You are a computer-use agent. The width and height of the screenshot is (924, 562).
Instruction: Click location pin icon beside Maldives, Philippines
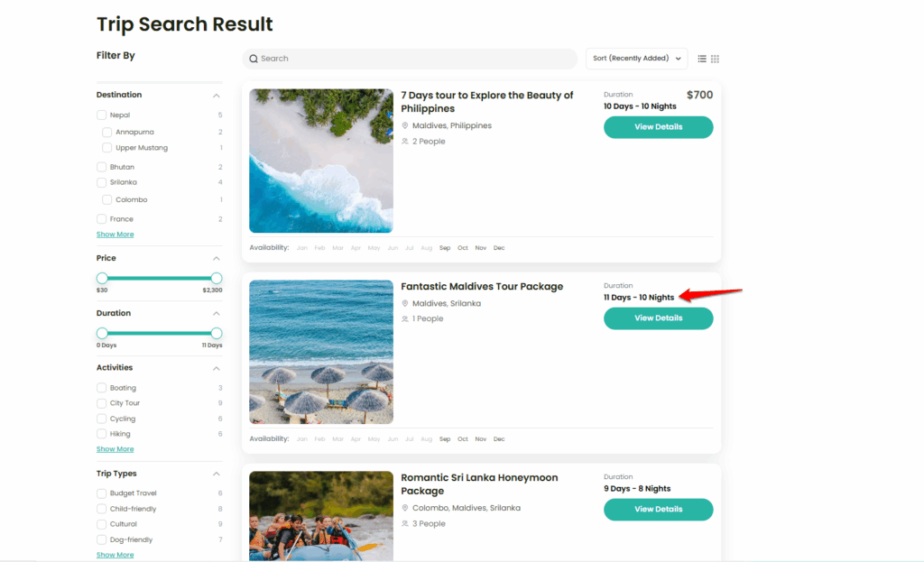click(405, 126)
